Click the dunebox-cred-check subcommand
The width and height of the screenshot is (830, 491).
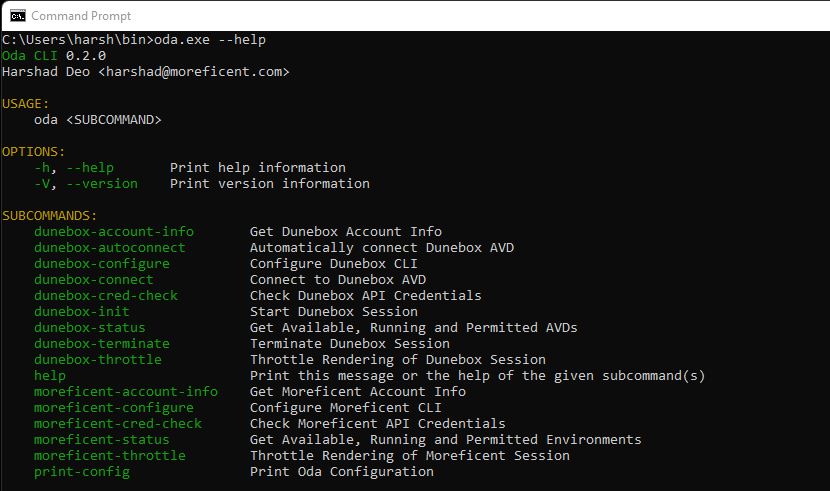click(x=106, y=296)
